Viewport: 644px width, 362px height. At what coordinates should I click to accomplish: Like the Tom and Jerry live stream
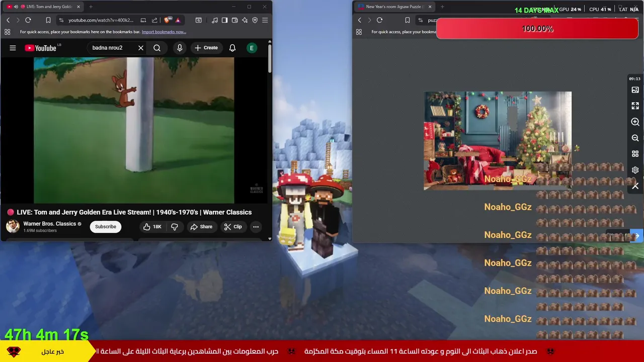[152, 227]
